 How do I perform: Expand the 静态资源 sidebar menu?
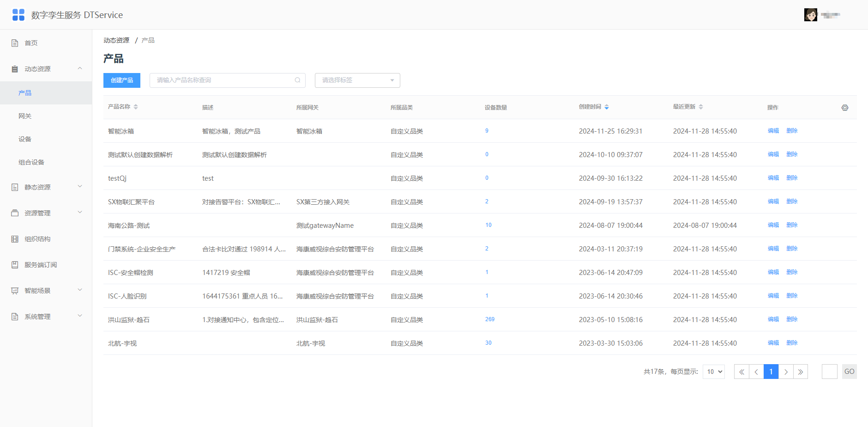point(46,187)
